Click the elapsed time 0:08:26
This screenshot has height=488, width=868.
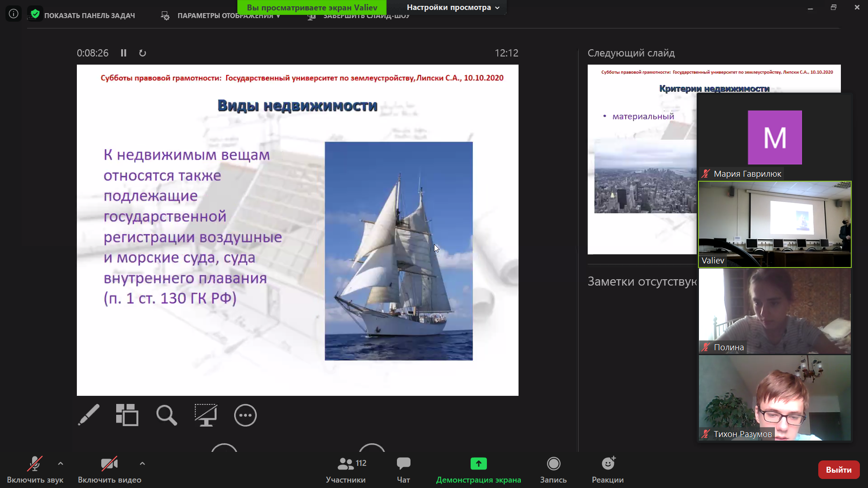pyautogui.click(x=93, y=53)
